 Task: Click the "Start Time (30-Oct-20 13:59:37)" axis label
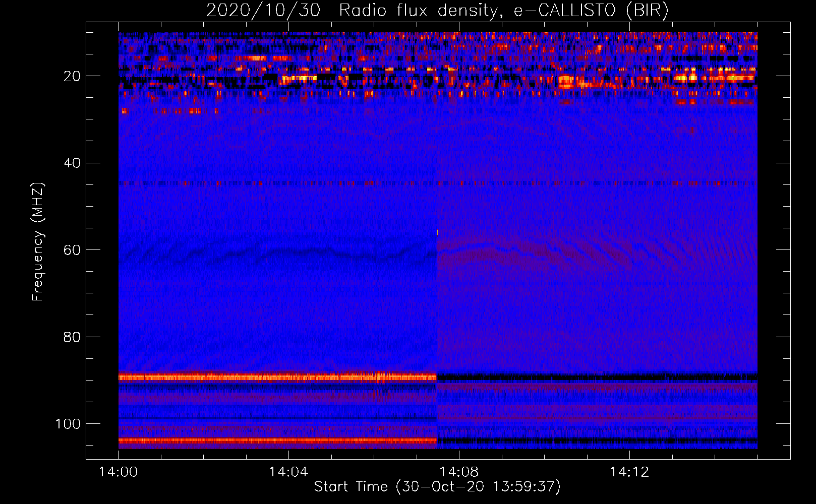click(437, 487)
